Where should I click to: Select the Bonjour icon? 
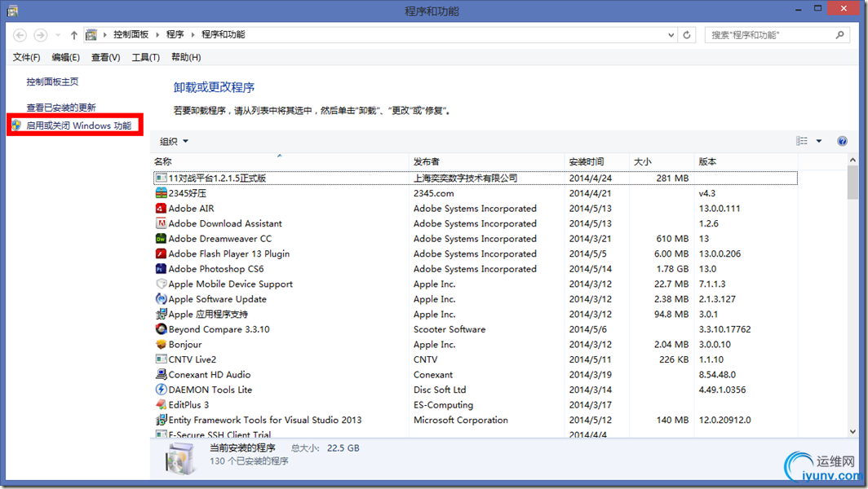[161, 345]
